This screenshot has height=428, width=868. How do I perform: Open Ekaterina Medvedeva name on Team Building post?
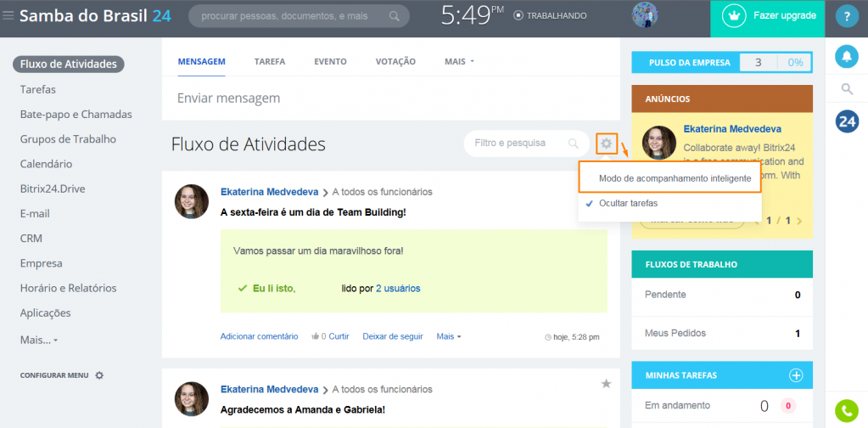[x=270, y=192]
